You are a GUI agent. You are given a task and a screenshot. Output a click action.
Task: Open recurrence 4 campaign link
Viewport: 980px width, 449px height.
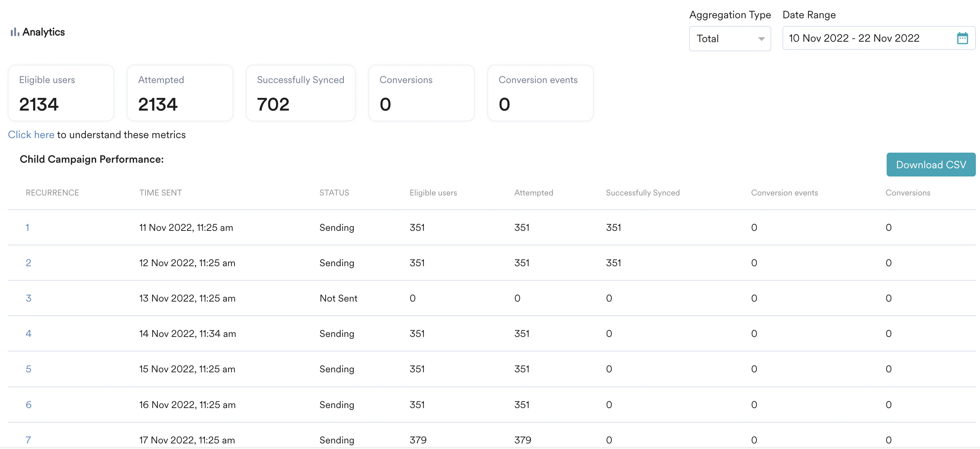[x=28, y=334]
